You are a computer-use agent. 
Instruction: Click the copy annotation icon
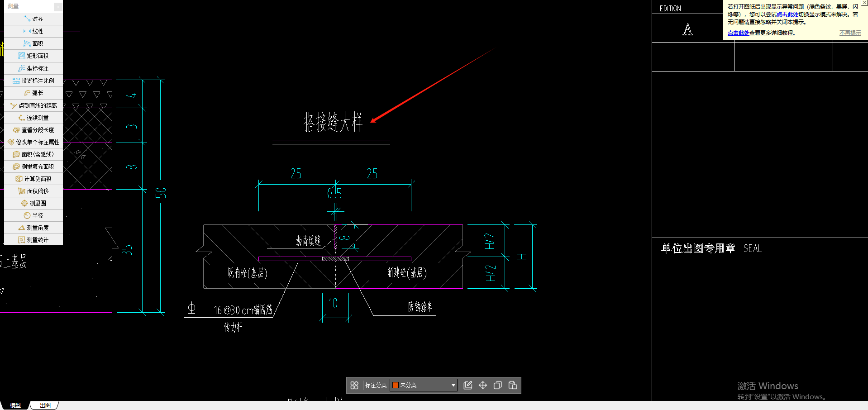coord(498,385)
